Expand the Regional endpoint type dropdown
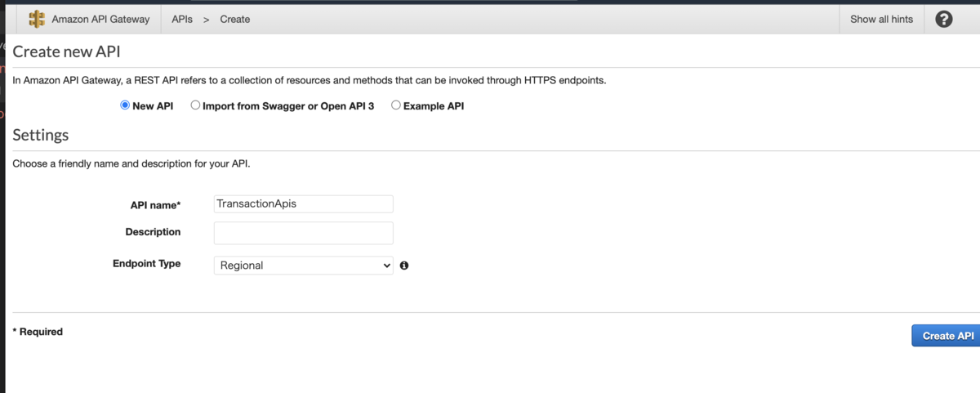Image resolution: width=980 pixels, height=393 pixels. [304, 266]
